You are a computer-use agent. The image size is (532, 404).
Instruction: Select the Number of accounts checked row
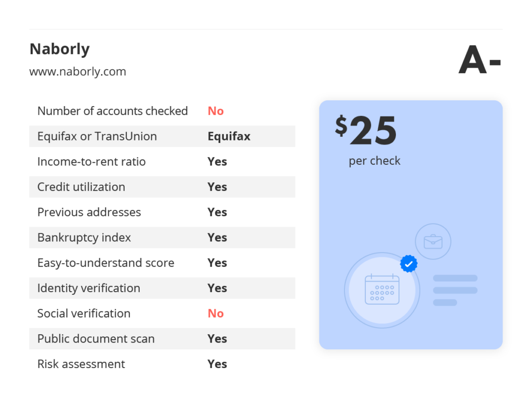tap(162, 111)
